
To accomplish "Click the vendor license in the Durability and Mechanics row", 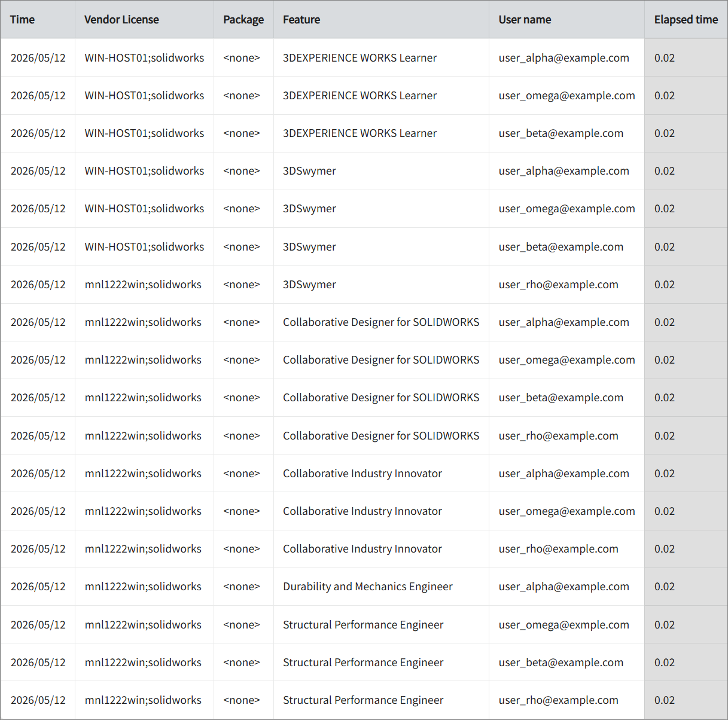I will click(143, 587).
